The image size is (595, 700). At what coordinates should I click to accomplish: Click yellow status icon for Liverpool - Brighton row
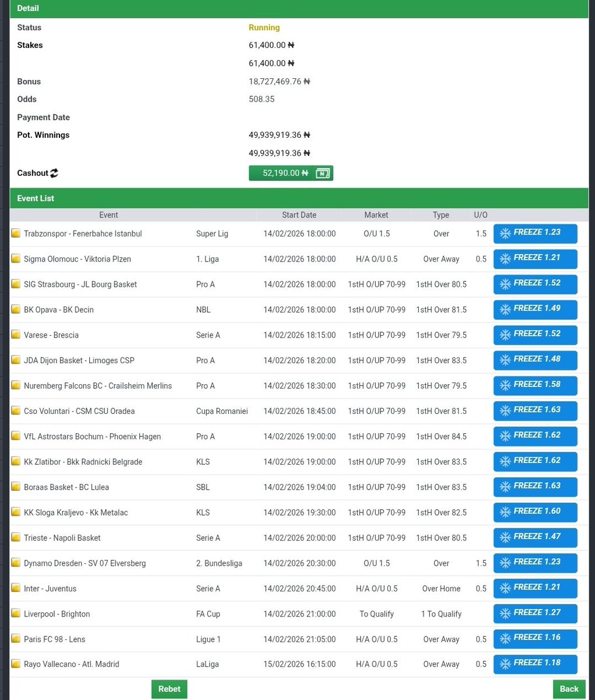pyautogui.click(x=16, y=613)
